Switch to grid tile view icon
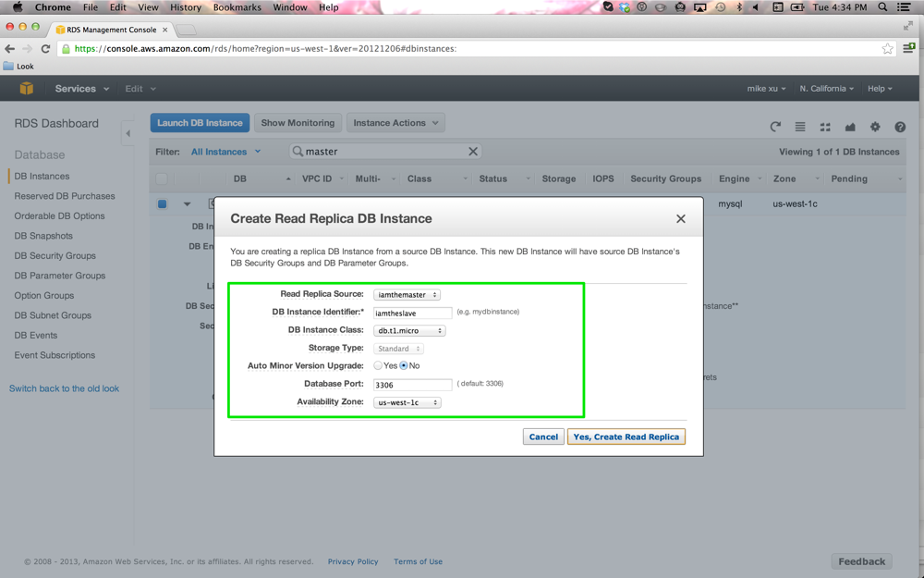 825,127
